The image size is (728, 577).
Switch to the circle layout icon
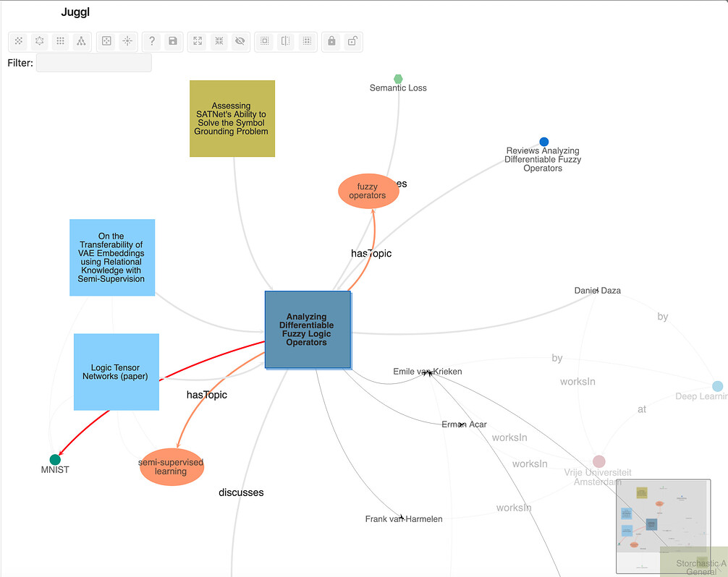tap(40, 41)
